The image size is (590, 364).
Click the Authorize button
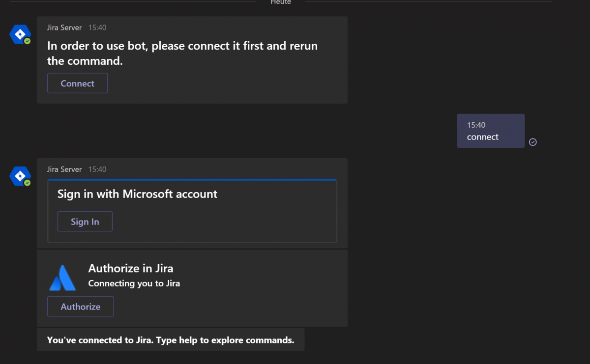pos(81,307)
